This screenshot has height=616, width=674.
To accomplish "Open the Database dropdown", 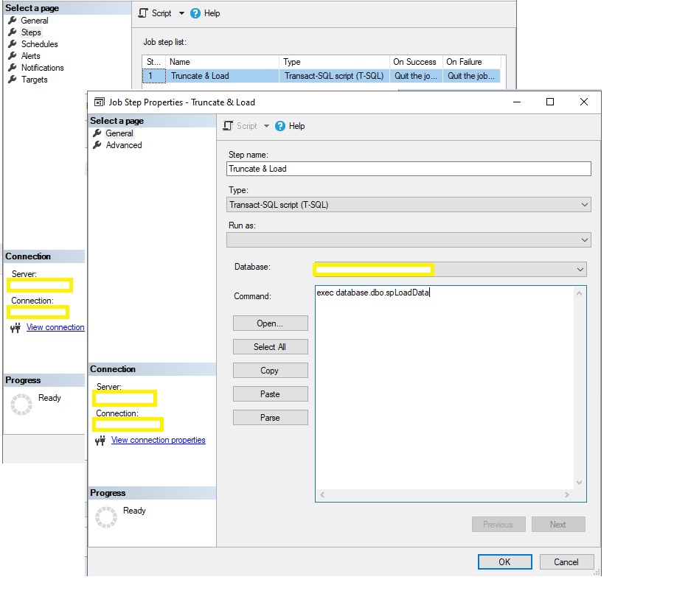I will pyautogui.click(x=580, y=269).
